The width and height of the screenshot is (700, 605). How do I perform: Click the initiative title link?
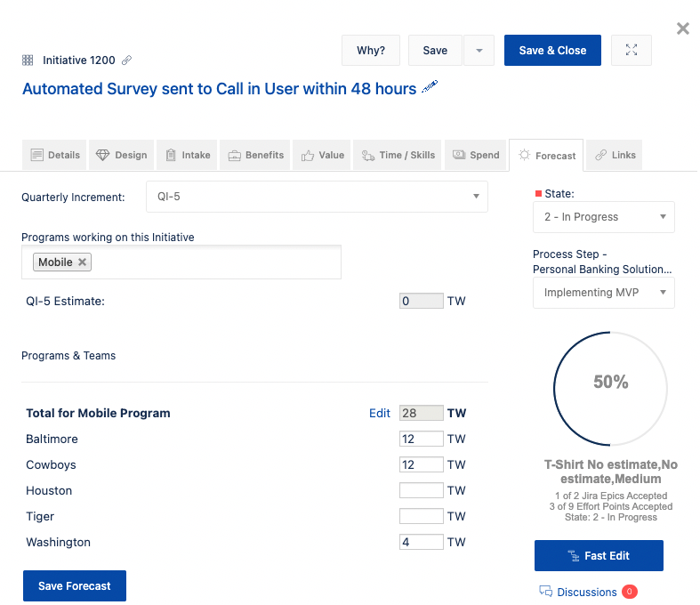click(x=219, y=89)
